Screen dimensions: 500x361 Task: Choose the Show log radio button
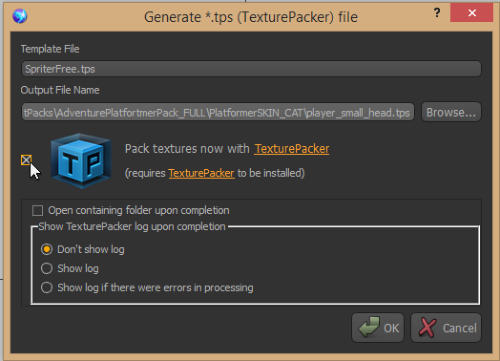46,268
